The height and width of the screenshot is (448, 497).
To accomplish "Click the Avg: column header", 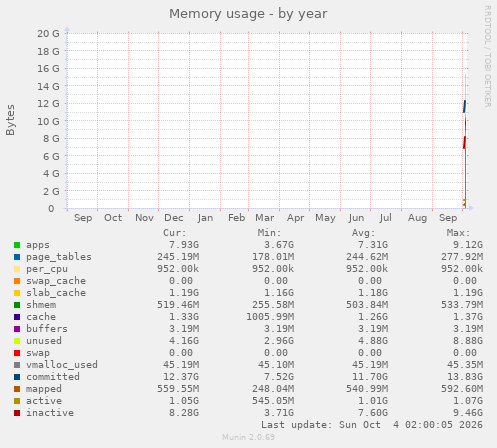I will coord(364,233).
